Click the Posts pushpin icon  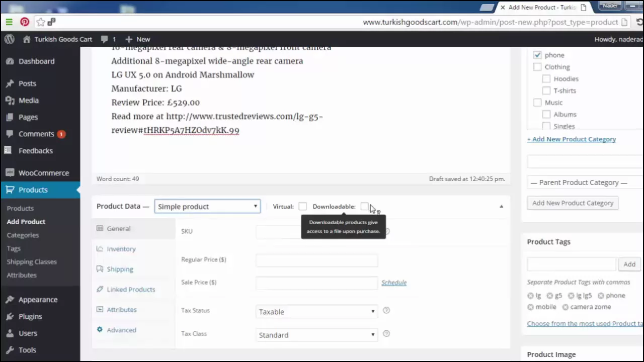click(10, 83)
